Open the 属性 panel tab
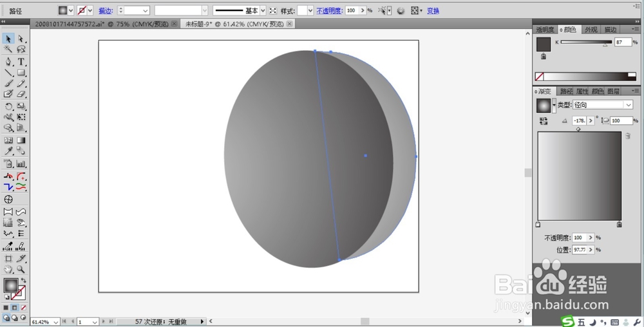This screenshot has height=327, width=644. tap(582, 91)
